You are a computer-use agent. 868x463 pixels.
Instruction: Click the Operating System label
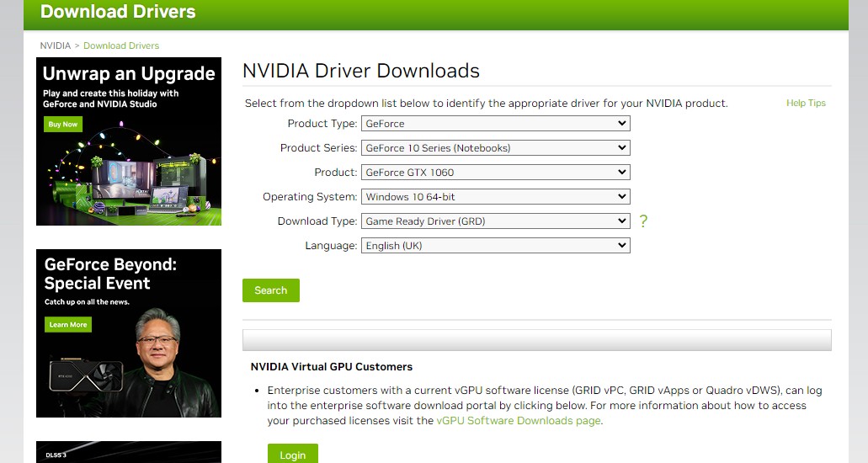click(310, 197)
